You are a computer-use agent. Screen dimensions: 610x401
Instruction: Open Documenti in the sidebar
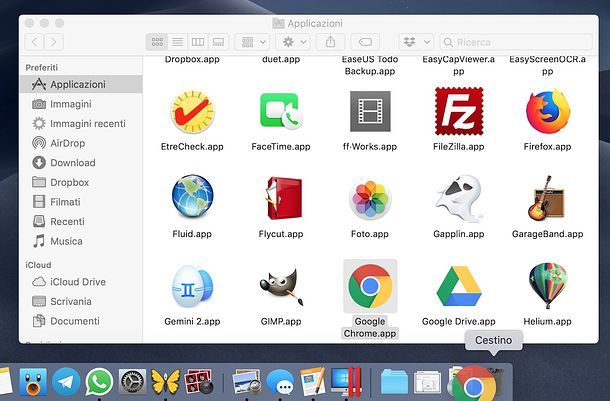[81, 321]
